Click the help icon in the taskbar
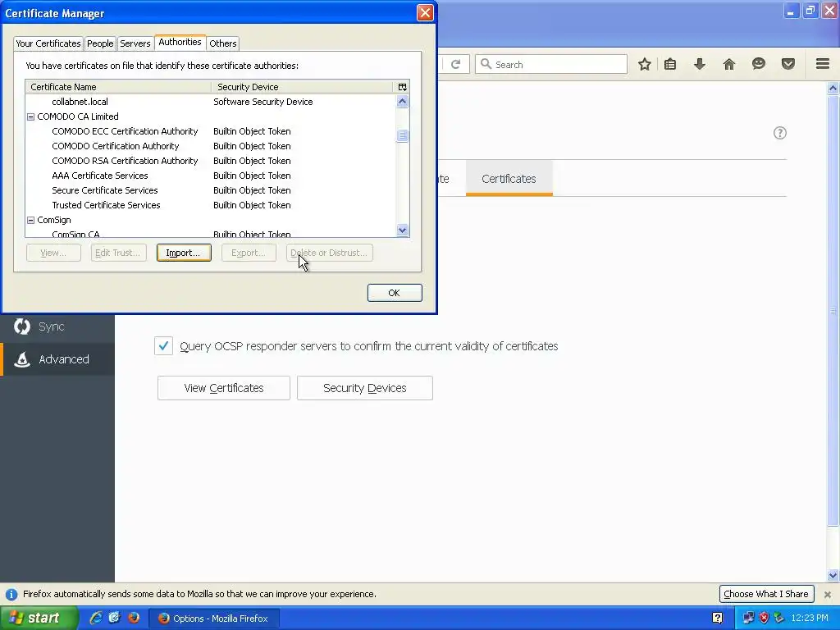This screenshot has width=840, height=630. click(x=718, y=619)
